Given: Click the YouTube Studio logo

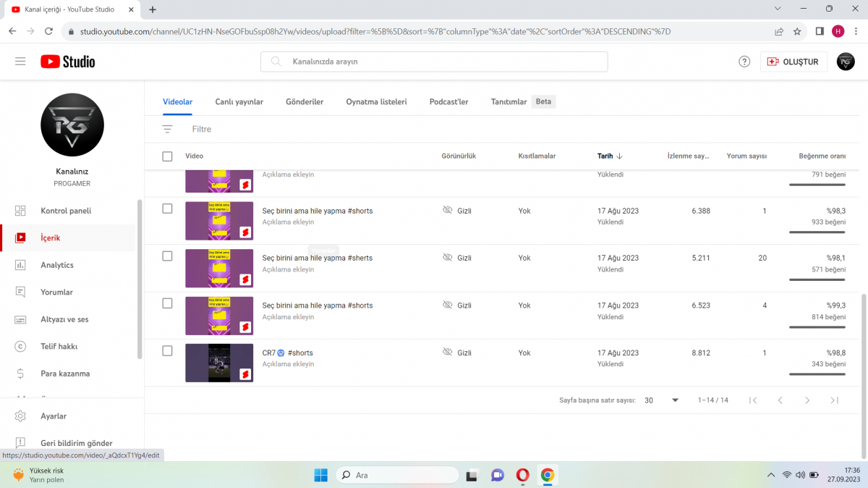Looking at the screenshot, I should click(68, 62).
